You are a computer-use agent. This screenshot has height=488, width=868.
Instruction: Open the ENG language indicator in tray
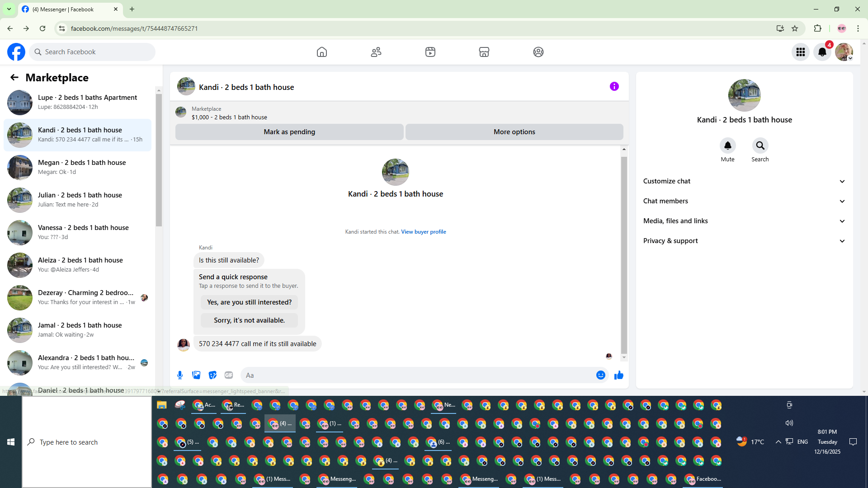point(802,442)
